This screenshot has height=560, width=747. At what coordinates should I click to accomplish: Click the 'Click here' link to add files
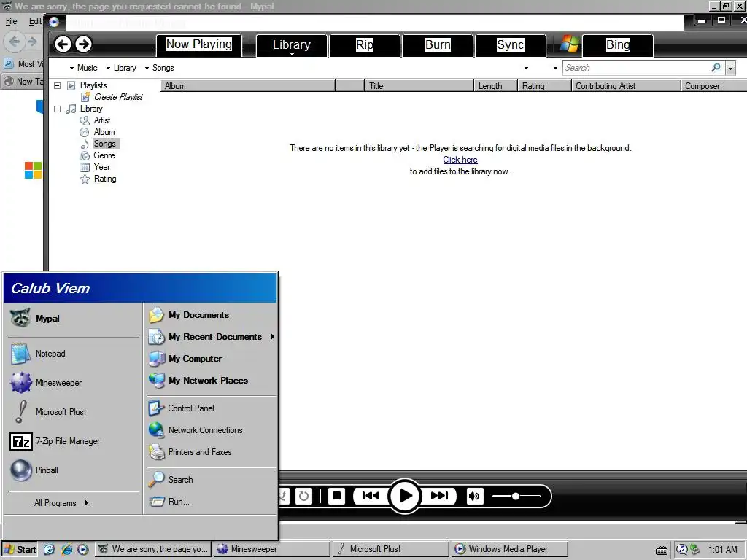pyautogui.click(x=460, y=160)
